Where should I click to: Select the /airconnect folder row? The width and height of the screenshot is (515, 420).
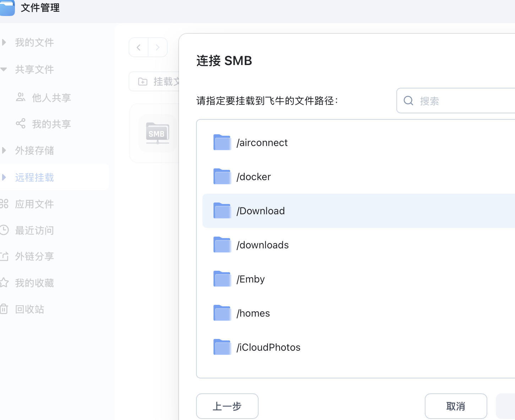click(359, 142)
